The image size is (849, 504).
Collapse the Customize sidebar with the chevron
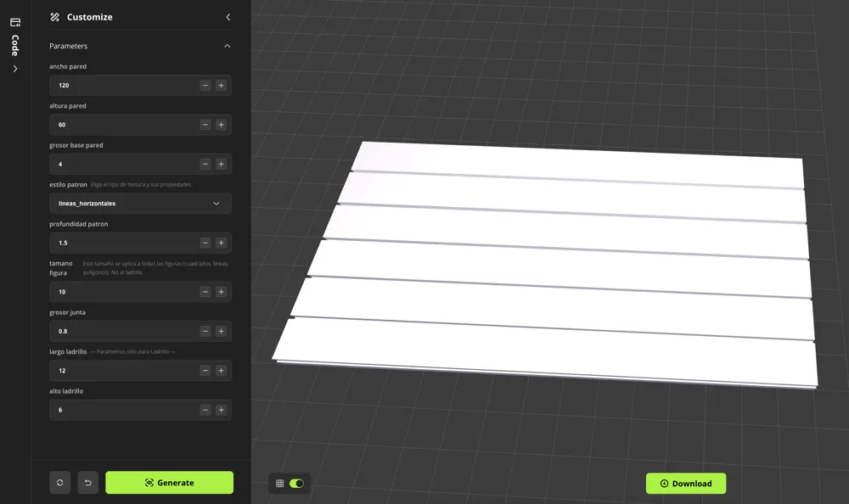click(227, 16)
